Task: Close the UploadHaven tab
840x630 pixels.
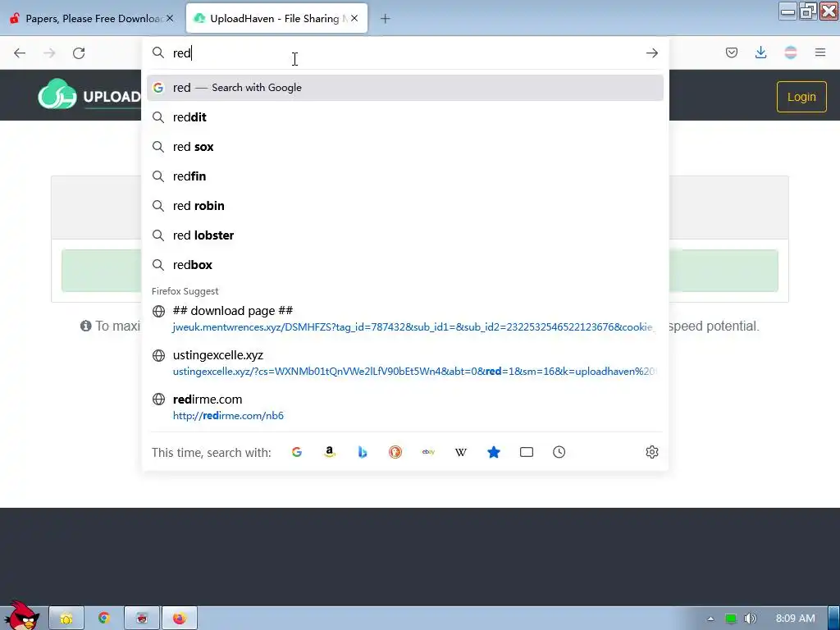Action: click(354, 18)
